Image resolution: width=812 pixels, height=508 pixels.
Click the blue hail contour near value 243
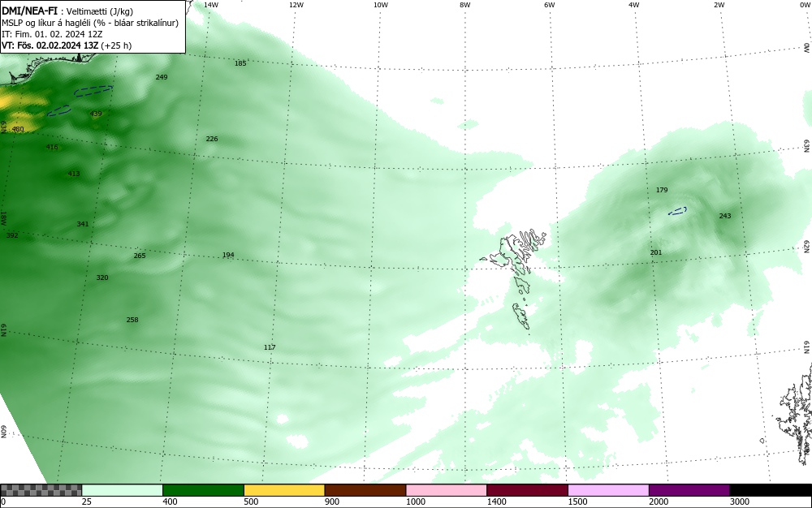pyautogui.click(x=677, y=211)
